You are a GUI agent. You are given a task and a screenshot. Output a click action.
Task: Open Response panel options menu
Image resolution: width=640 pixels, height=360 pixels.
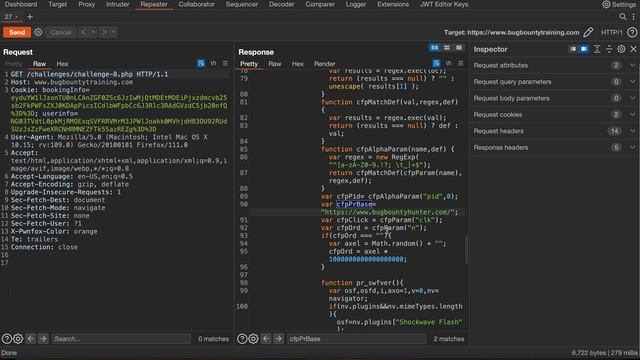460,64
